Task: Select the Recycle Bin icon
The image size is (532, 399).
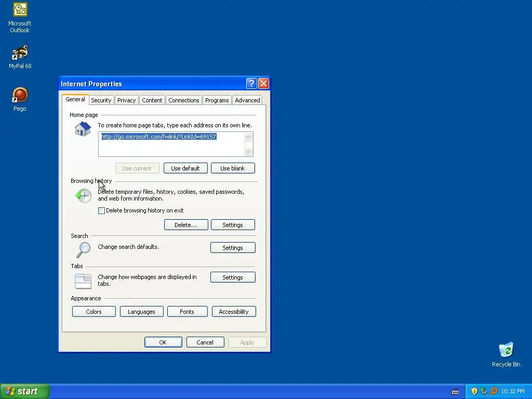Action: point(506,354)
